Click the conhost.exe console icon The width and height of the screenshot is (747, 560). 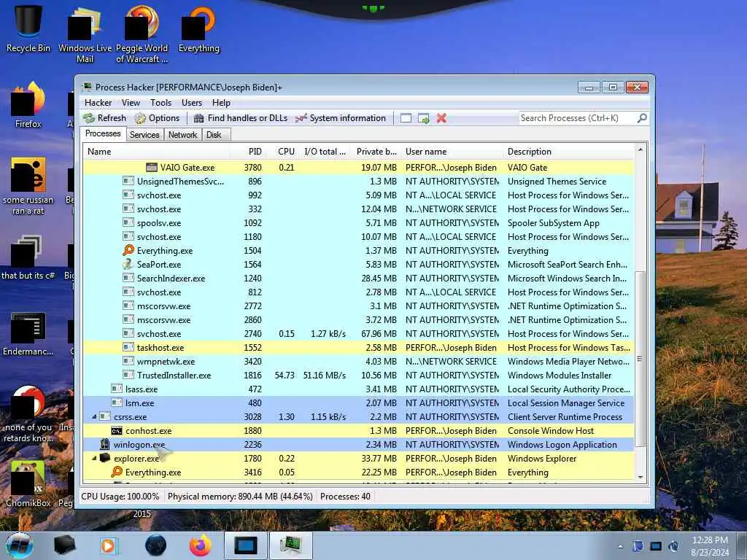(x=117, y=430)
